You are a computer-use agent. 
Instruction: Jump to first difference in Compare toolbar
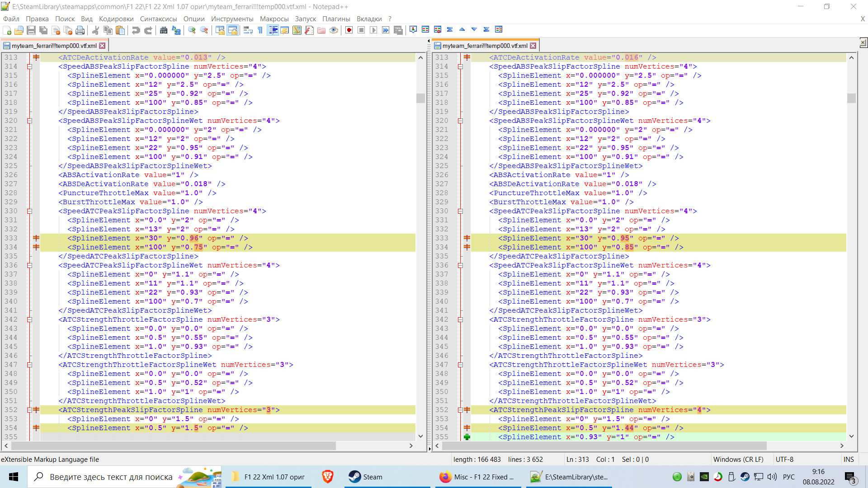[x=450, y=29]
